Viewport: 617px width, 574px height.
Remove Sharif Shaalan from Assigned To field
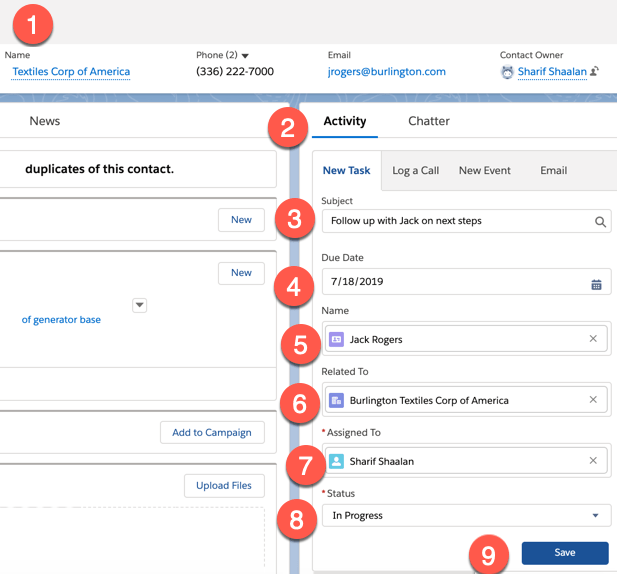coord(593,460)
